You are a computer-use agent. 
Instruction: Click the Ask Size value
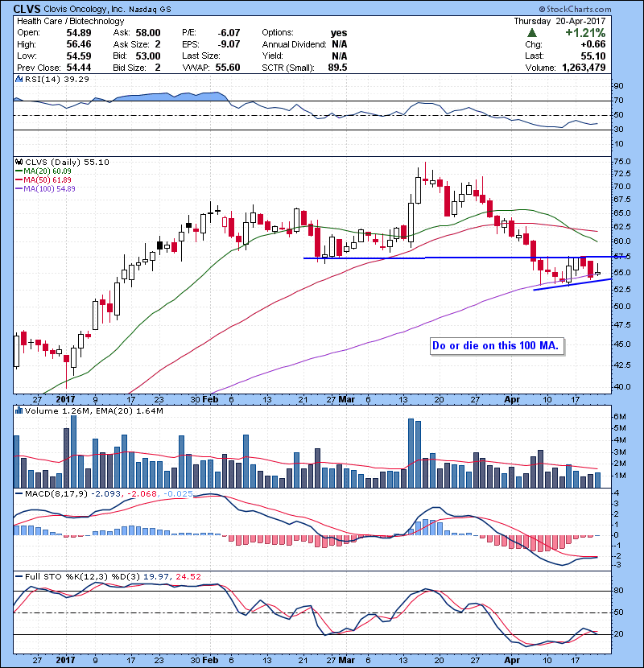click(158, 44)
